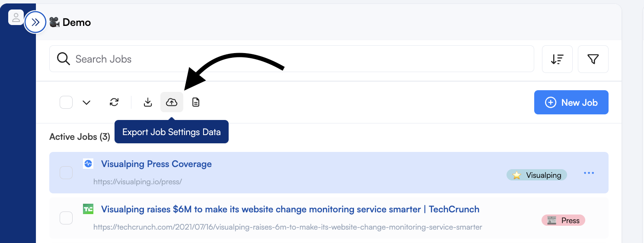Open the three-dots menu for Visualping Press Coverage

pyautogui.click(x=589, y=173)
